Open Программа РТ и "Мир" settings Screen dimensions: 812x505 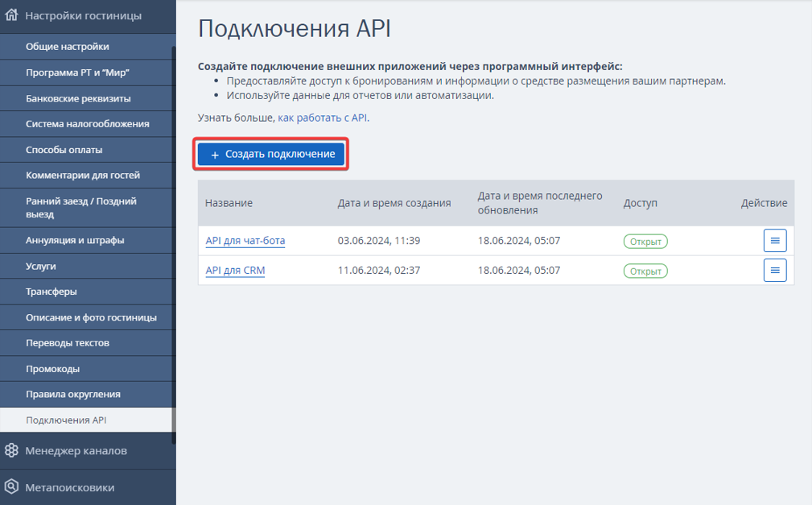86,72
